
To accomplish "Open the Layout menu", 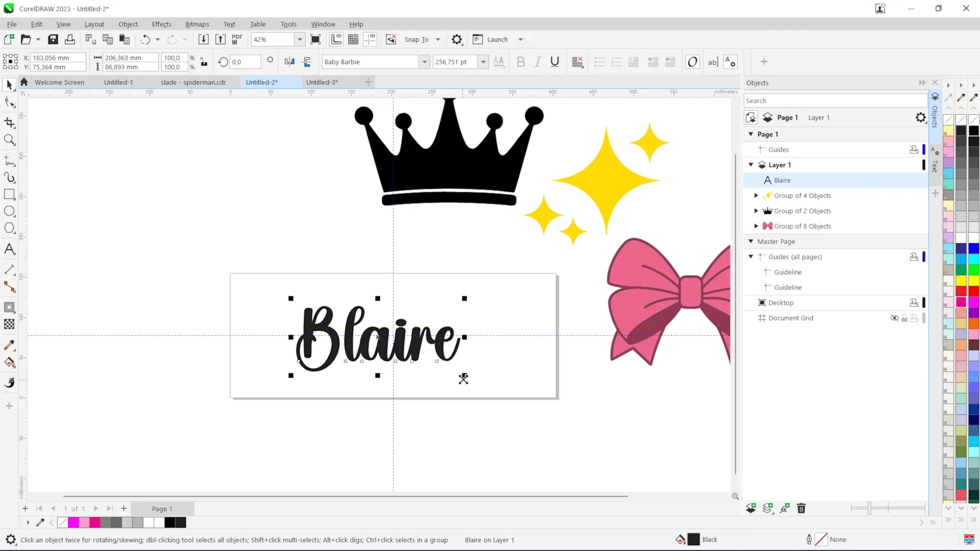I will tap(94, 24).
